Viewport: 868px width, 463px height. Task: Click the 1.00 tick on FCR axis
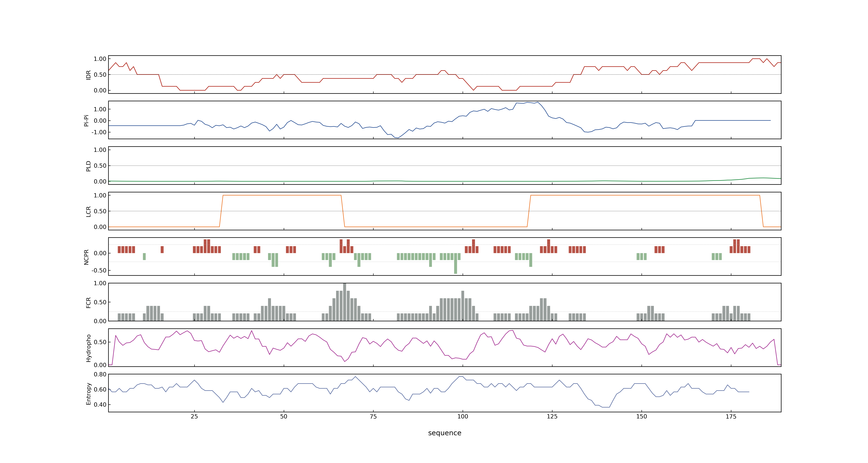[100, 283]
